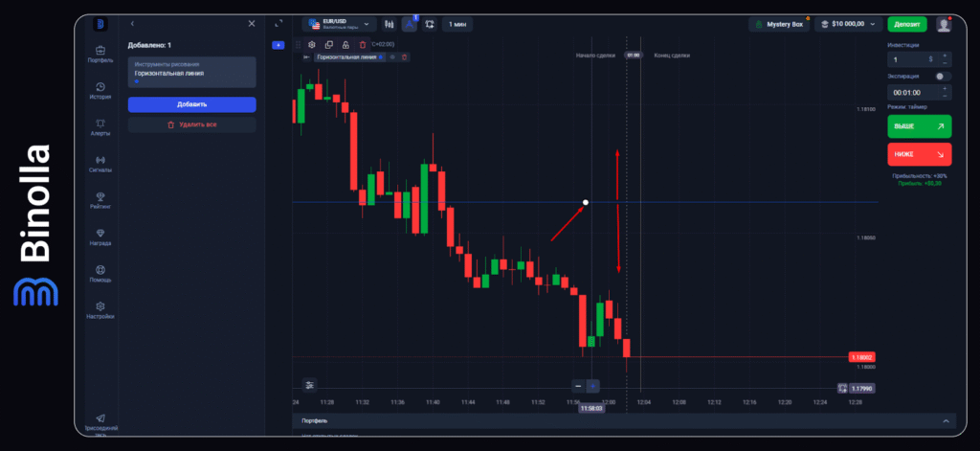980x451 pixels.
Task: Click the red trash icon in drawing toolbar
Action: pos(362,44)
